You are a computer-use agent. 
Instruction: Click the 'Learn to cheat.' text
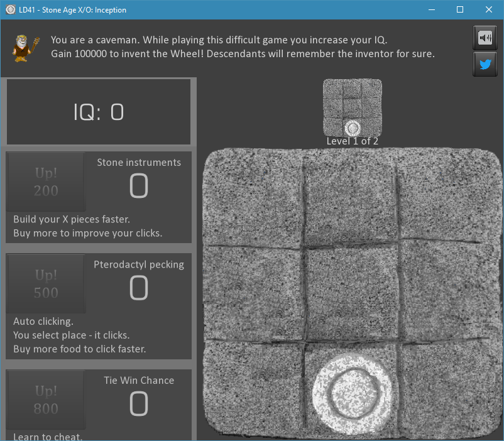(x=48, y=437)
